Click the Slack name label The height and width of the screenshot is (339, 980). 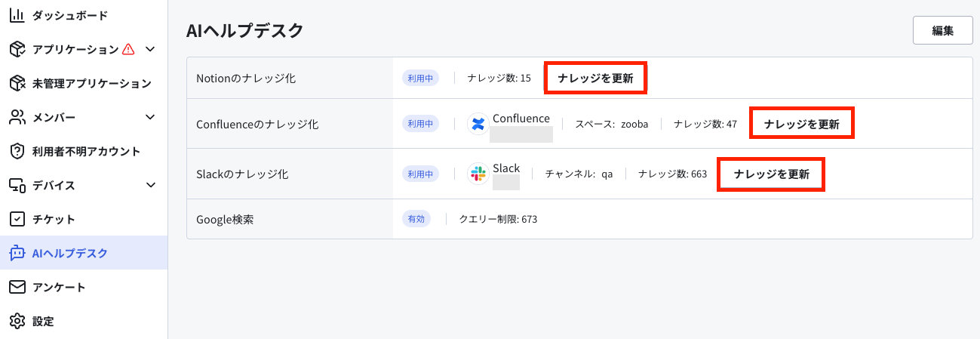click(506, 168)
